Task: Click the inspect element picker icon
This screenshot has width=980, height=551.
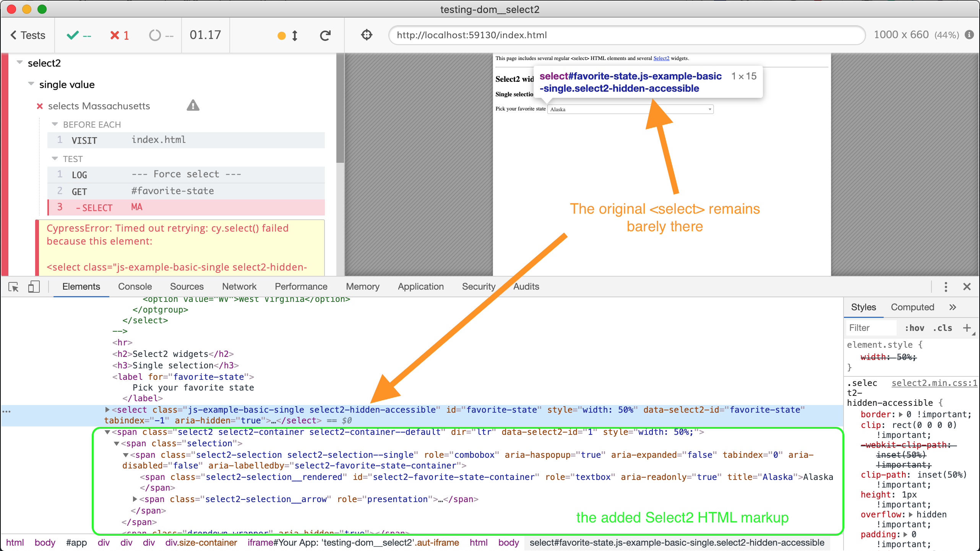Action: (x=13, y=287)
